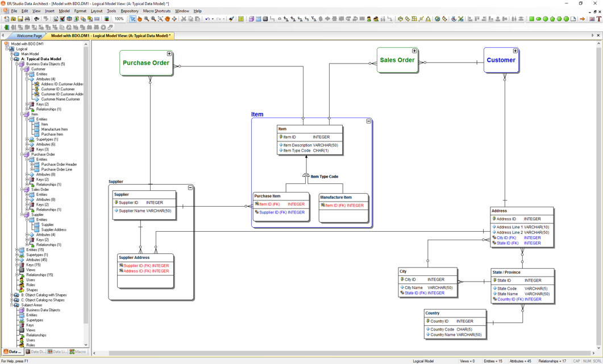Click the green book Repository icon
The width and height of the screenshot is (603, 364).
click(x=7, y=27)
